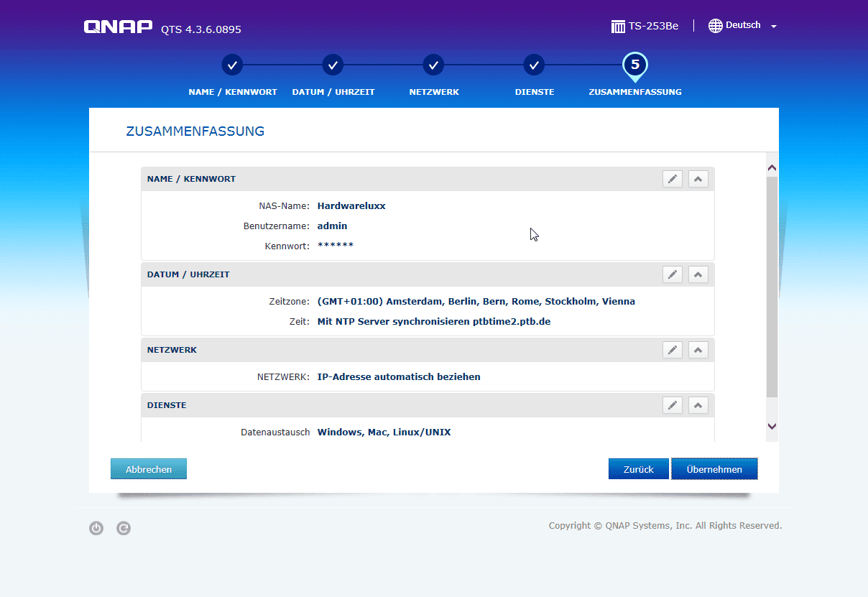Click the username value admin

332,226
